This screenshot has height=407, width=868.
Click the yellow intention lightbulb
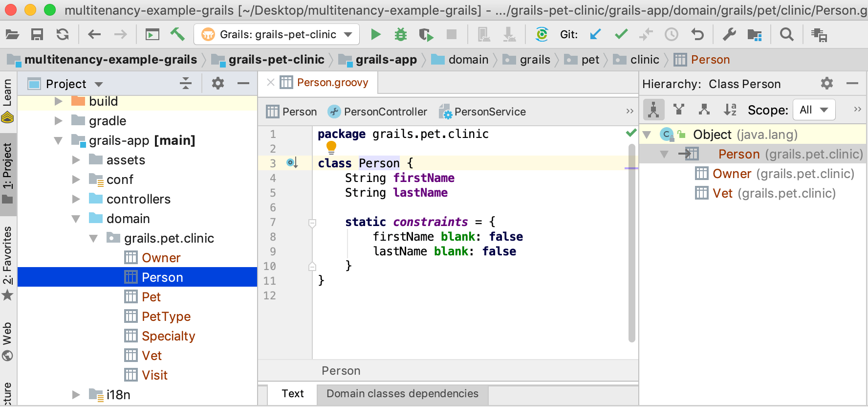tap(331, 146)
